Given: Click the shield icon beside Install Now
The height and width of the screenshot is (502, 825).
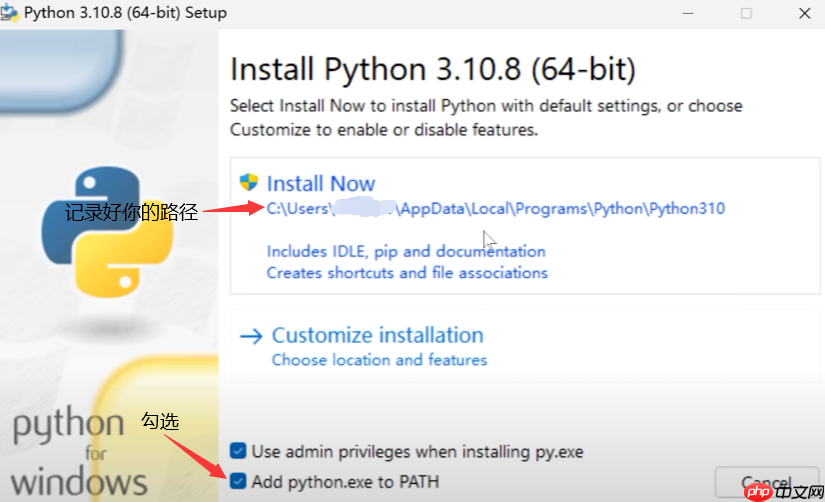Looking at the screenshot, I should coord(249,183).
